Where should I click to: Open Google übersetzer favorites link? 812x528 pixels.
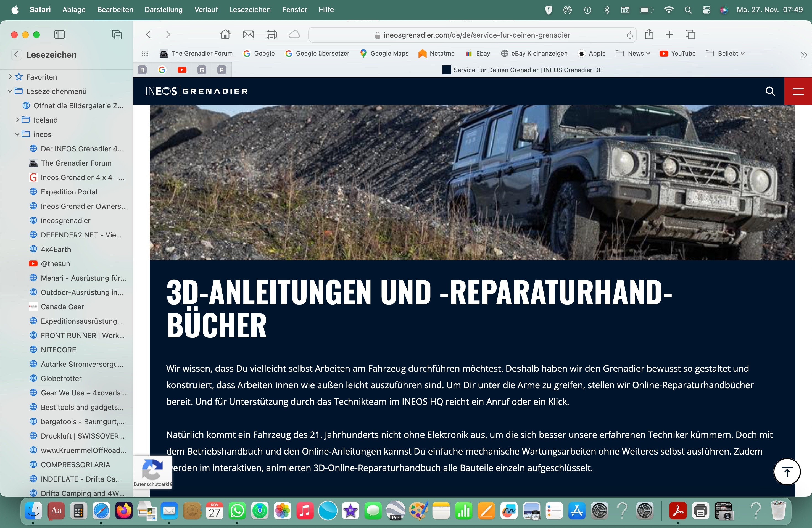[317, 54]
